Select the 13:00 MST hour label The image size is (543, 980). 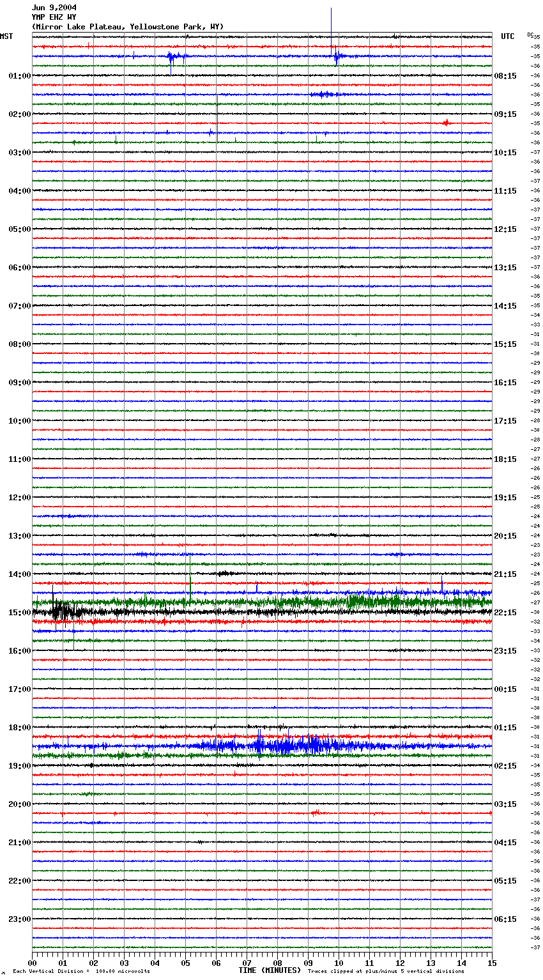pos(20,536)
